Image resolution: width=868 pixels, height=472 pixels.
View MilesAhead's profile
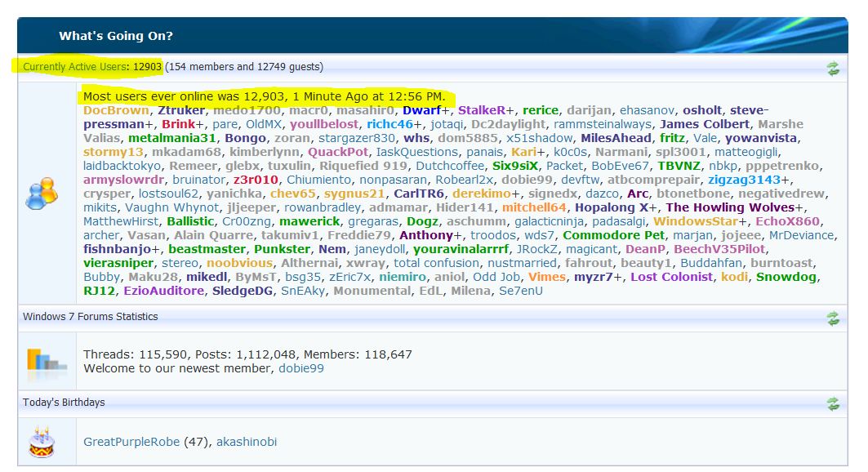[616, 138]
